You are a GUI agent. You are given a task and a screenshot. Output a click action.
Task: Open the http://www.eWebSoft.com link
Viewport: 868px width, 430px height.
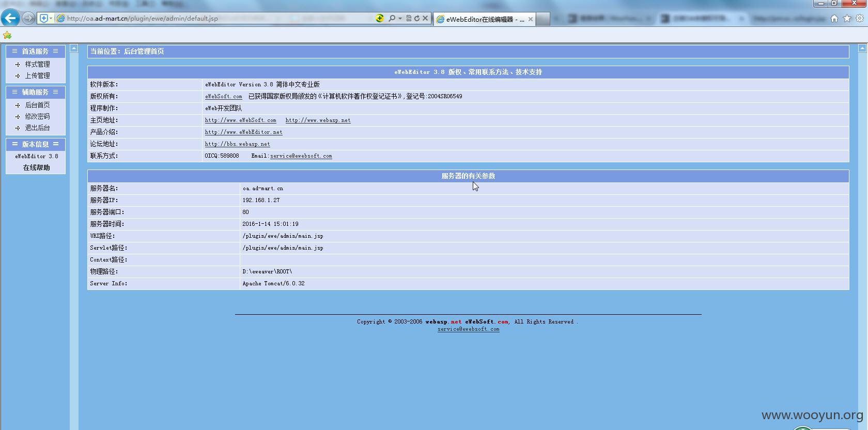pyautogui.click(x=240, y=120)
